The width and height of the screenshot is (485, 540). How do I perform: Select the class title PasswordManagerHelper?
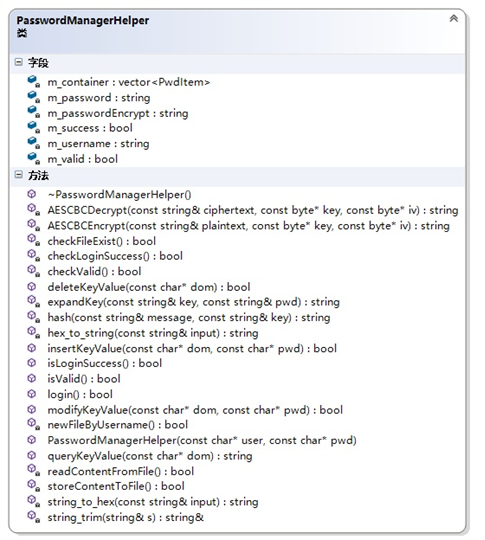(x=83, y=20)
